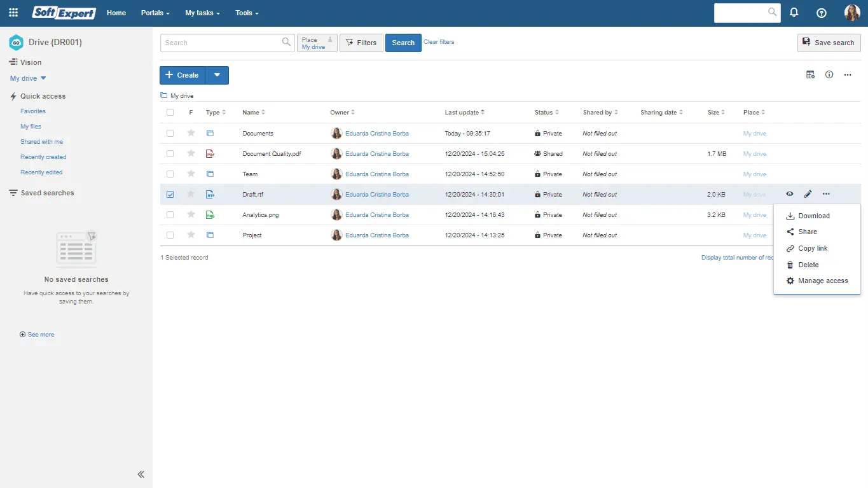Click the edit pencil icon for Draft.rtf
The width and height of the screenshot is (868, 488).
pos(808,194)
